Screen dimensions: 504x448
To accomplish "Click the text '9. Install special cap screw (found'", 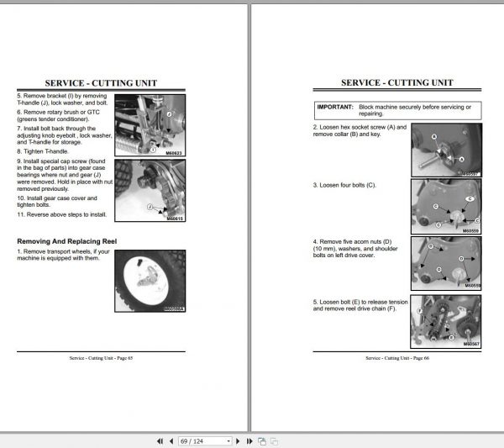I will click(61, 161).
